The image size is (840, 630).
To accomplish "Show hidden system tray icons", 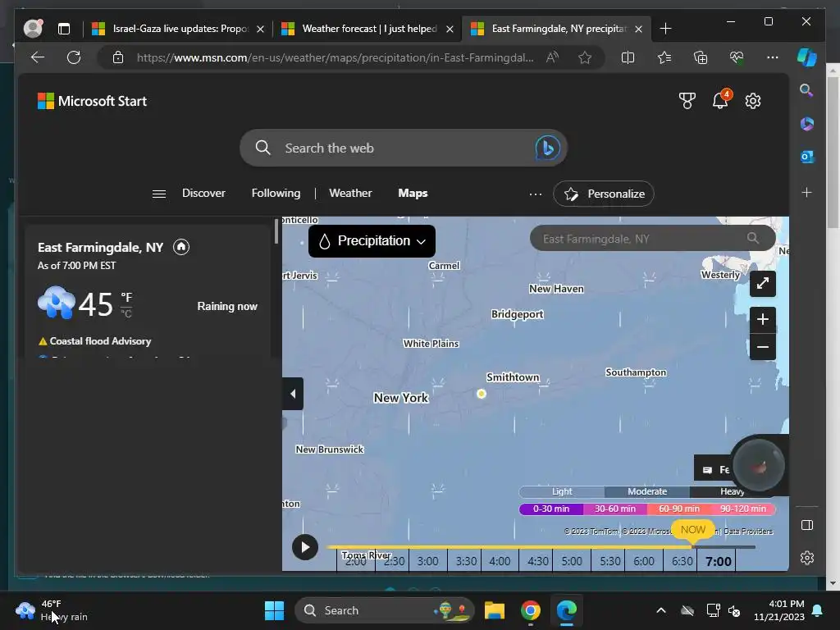I will point(661,610).
